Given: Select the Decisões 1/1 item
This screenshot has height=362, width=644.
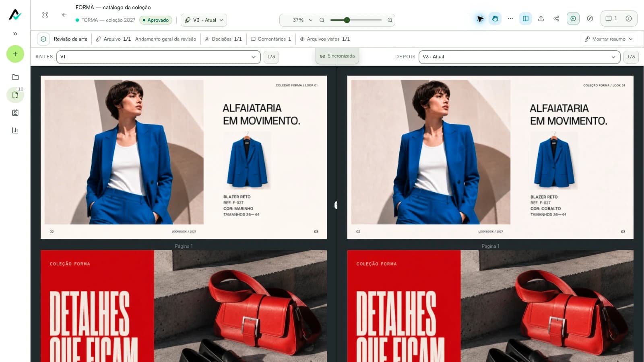Looking at the screenshot, I should [x=223, y=39].
